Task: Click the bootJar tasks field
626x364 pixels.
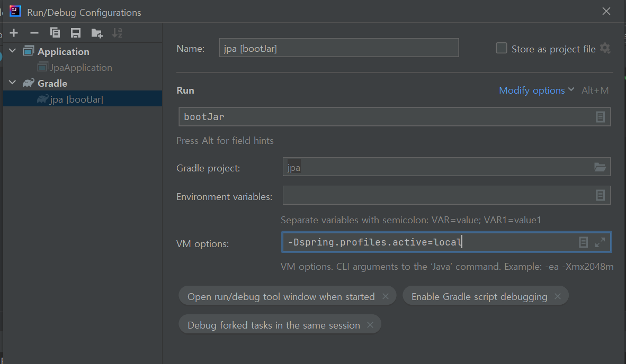Action: coord(395,117)
